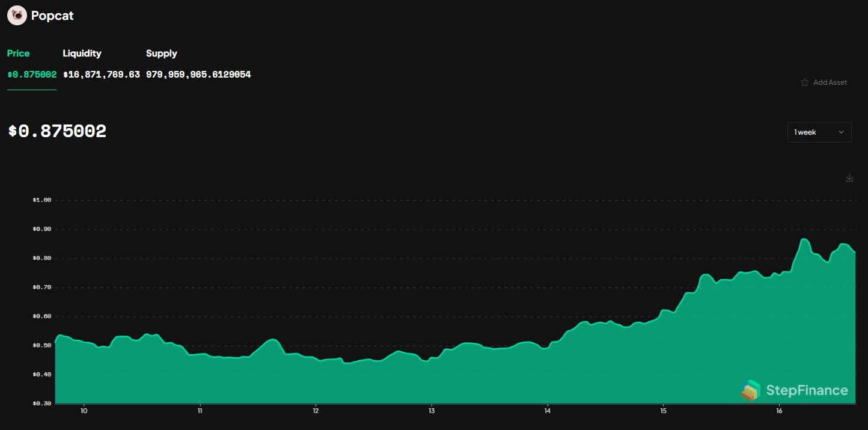Click the Popcat token logo icon
Viewport: 868px width, 430px height.
coord(17,16)
